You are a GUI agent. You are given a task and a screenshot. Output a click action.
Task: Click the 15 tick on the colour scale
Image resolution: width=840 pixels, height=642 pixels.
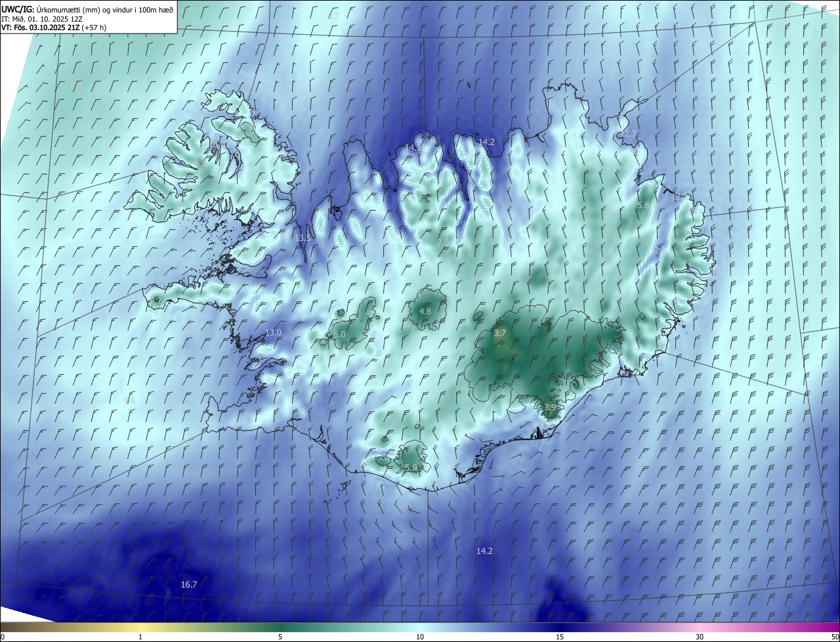click(x=560, y=637)
